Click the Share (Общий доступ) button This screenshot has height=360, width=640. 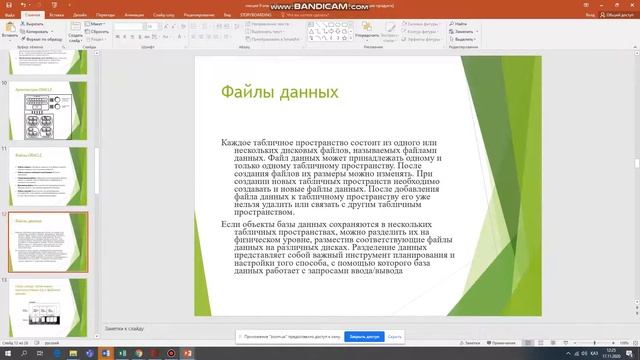pos(617,15)
